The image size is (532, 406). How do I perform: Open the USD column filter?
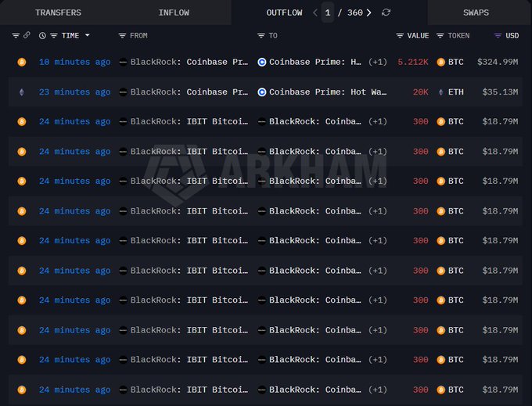[x=498, y=36]
